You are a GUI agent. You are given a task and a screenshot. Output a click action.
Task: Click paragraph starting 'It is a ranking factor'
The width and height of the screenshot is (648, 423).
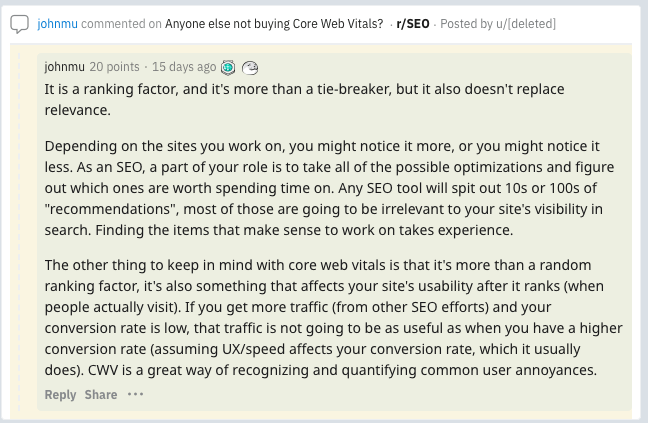(304, 100)
